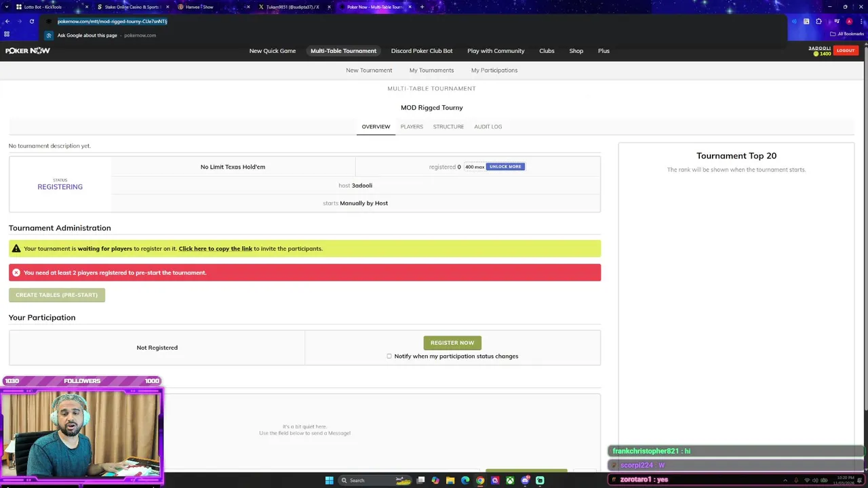Open the Plus page
This screenshot has width=868, height=488.
pos(604,51)
